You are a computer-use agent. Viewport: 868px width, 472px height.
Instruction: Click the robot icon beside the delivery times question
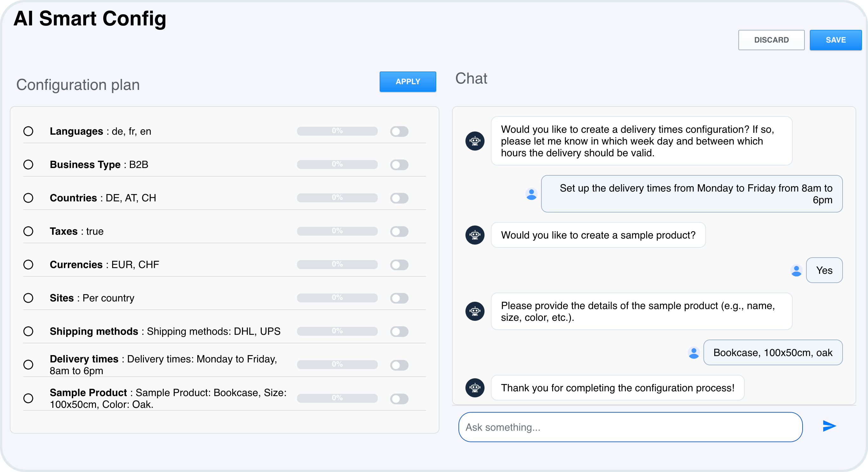point(474,141)
